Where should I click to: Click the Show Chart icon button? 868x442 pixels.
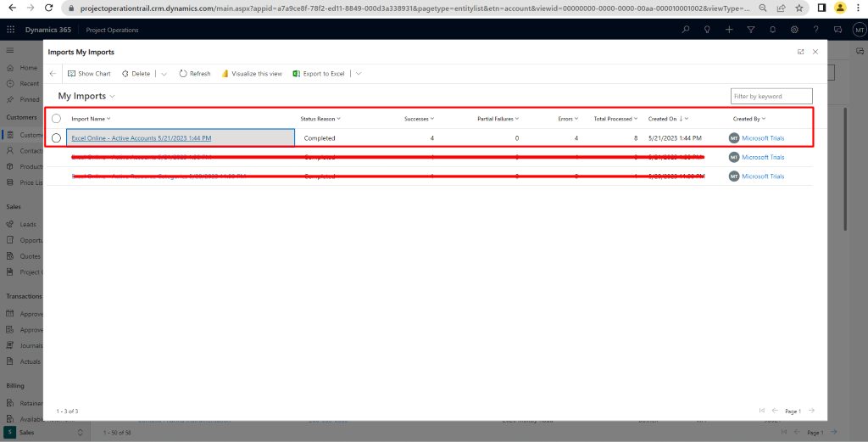pyautogui.click(x=72, y=74)
